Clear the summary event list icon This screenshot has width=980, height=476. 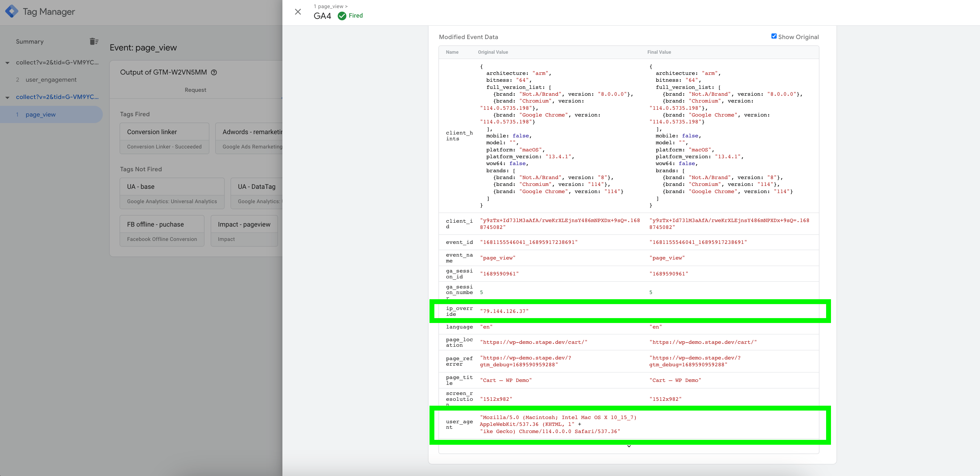(x=94, y=41)
